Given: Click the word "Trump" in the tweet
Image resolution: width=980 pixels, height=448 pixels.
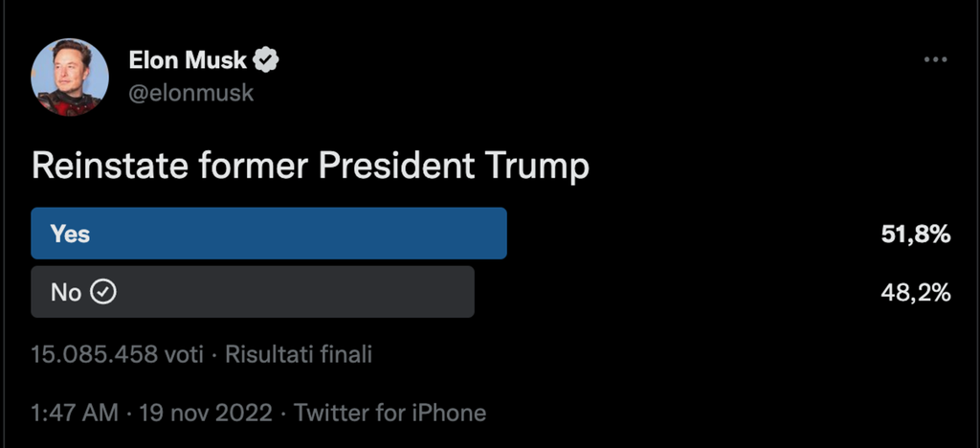Looking at the screenshot, I should [536, 167].
